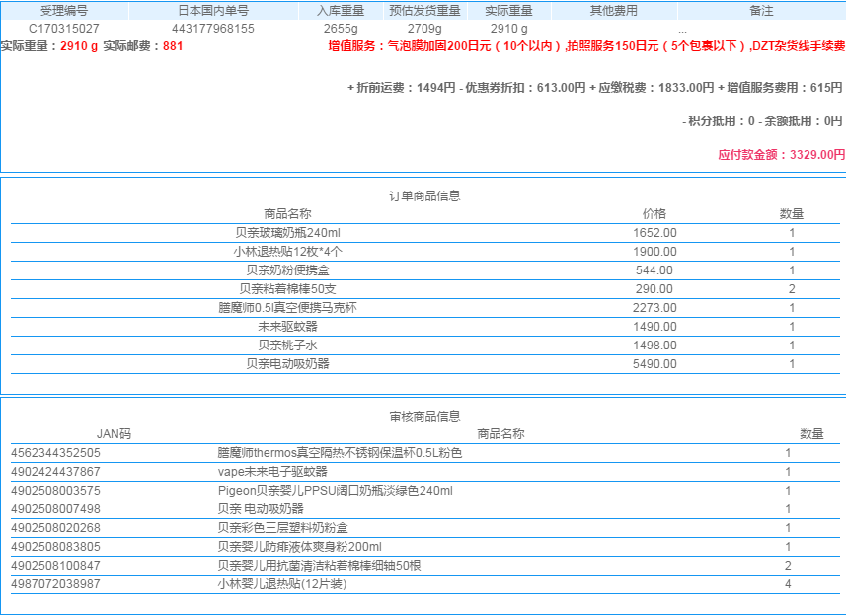Click price 2273.00
Image resolution: width=846 pixels, height=616 pixels.
(x=654, y=307)
